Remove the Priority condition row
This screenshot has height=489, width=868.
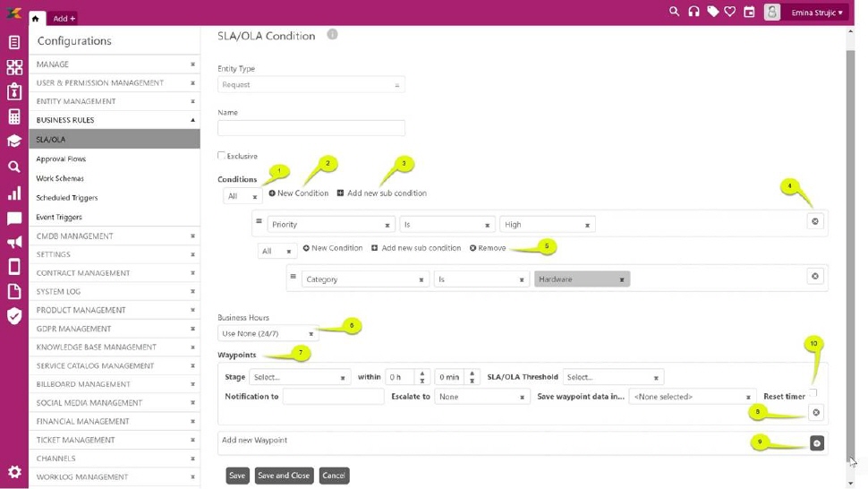coord(814,221)
